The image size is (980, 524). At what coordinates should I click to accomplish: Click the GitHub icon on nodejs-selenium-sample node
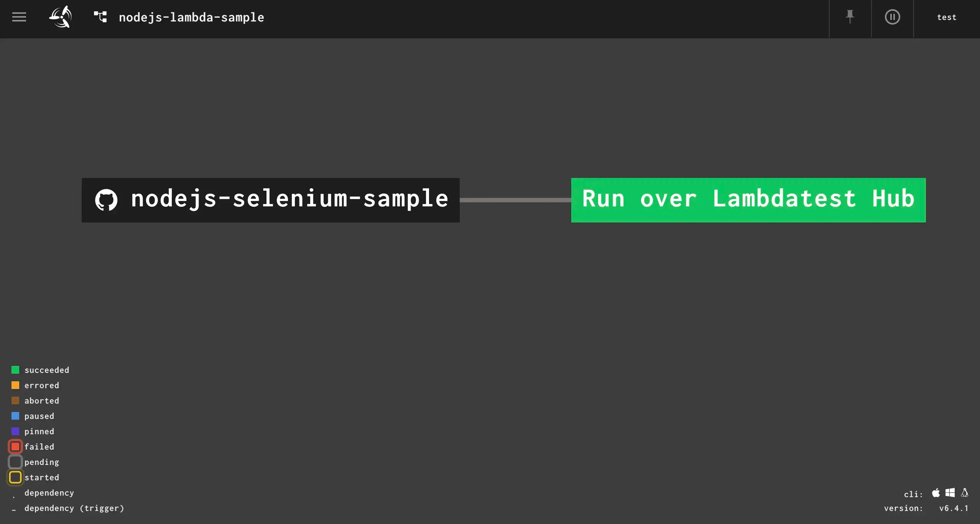click(106, 200)
